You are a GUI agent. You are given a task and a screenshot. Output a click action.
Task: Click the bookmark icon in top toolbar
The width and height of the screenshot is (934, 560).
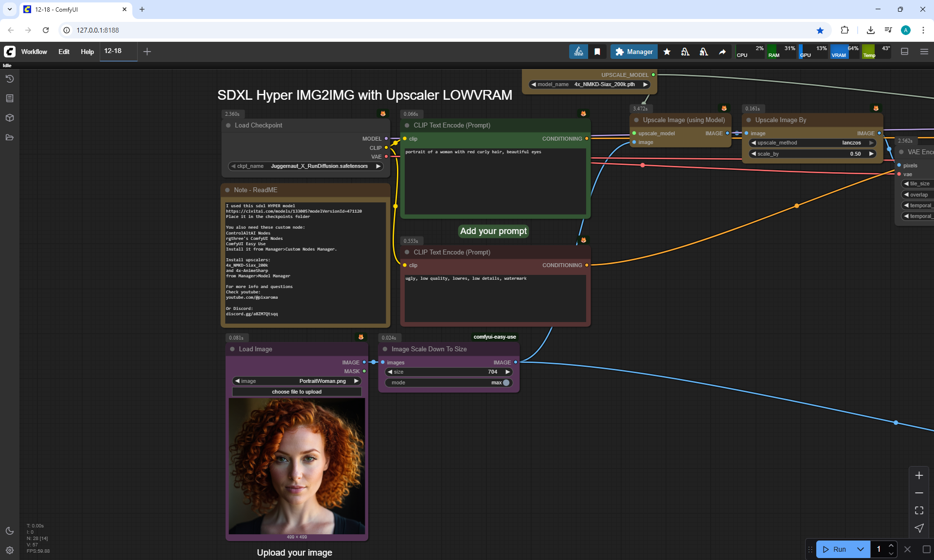pos(597,52)
